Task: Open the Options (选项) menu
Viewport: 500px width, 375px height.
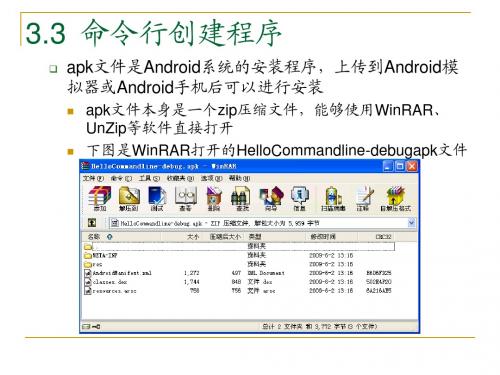Action: (211, 178)
